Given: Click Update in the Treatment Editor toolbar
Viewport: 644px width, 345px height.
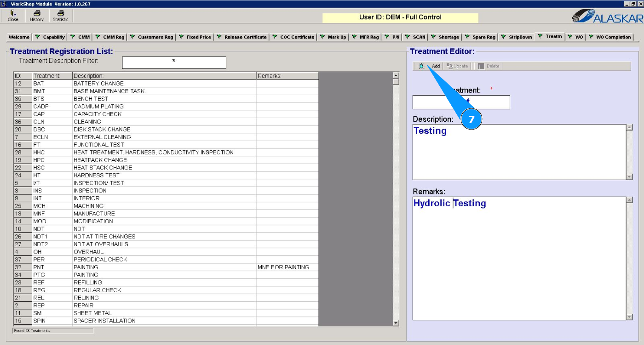Looking at the screenshot, I should [457, 66].
